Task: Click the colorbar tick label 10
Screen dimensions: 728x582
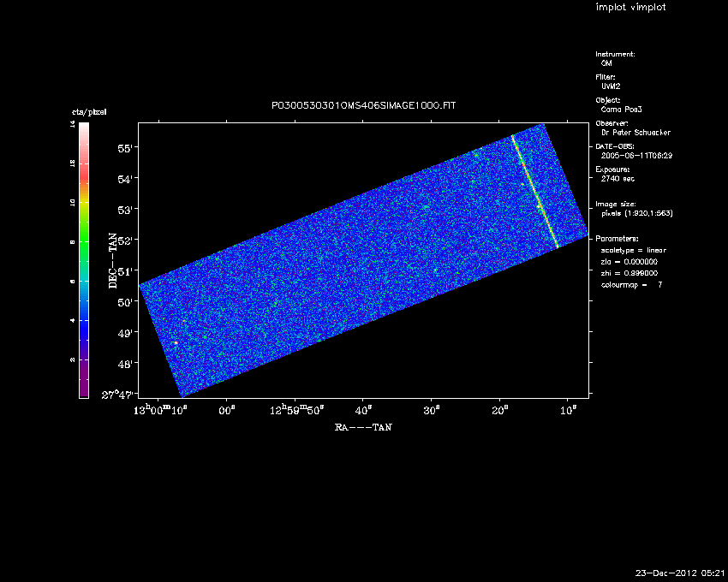Action: [x=73, y=202]
